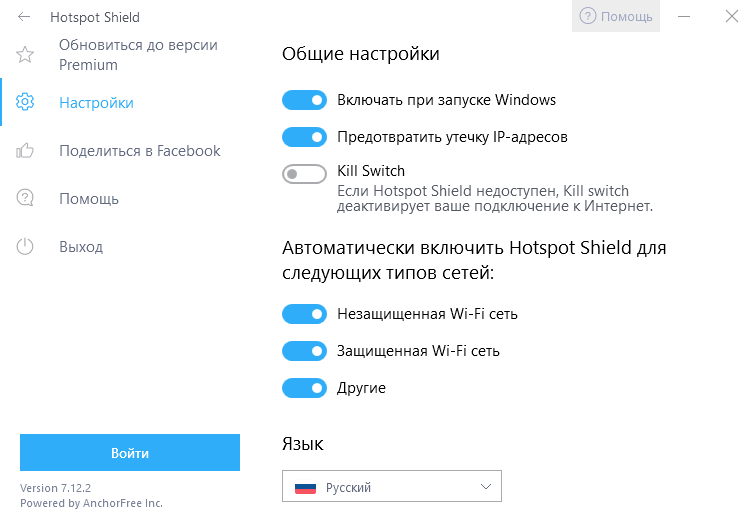
Task: Click the sidebar help question-mark icon
Action: [x=26, y=199]
